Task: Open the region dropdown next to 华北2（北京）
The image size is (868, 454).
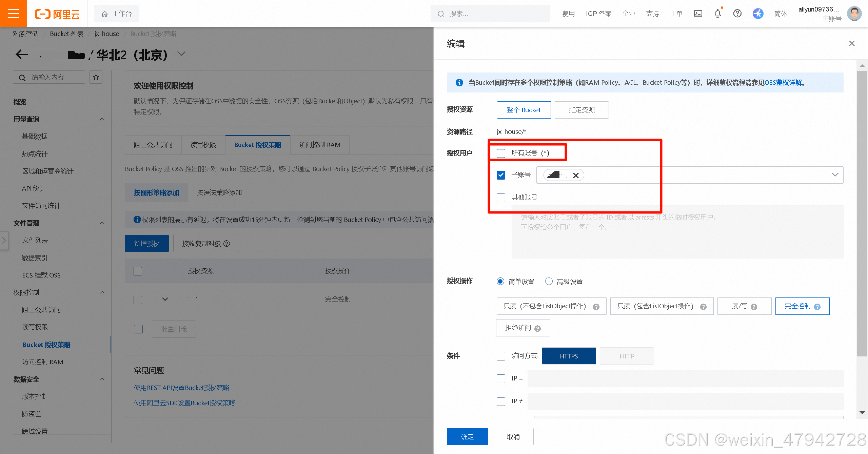Action: coord(181,54)
